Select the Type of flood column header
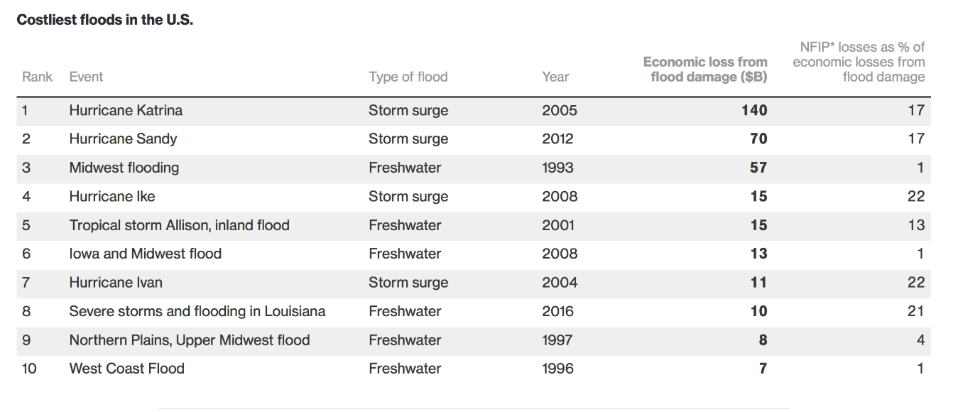This screenshot has width=980, height=412. pos(408,77)
